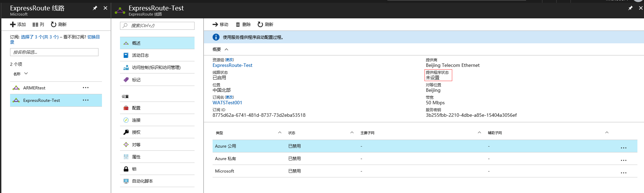Open the 对等 (Peerings) menu item

coord(136,144)
